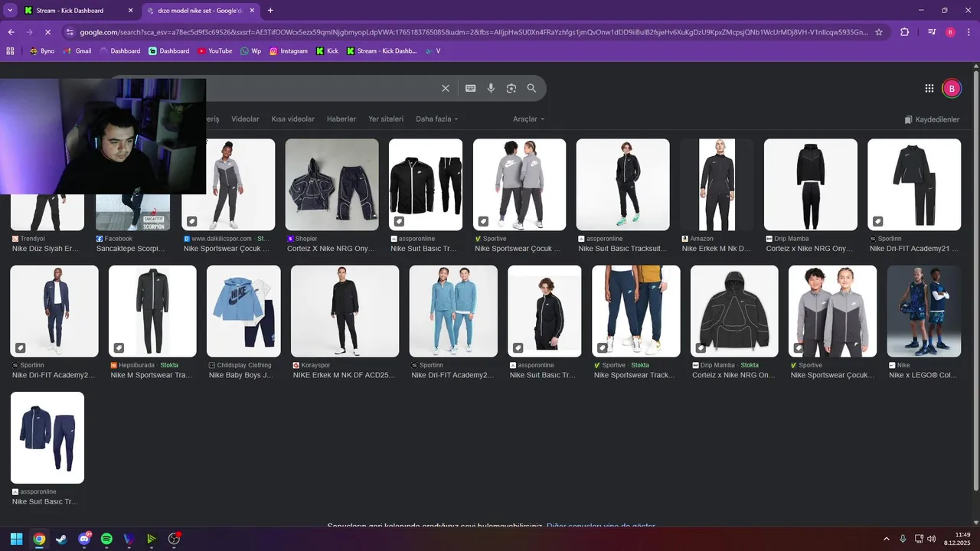Click the page vertical scrollbar
Image resolution: width=980 pixels, height=551 pixels.
[x=975, y=279]
